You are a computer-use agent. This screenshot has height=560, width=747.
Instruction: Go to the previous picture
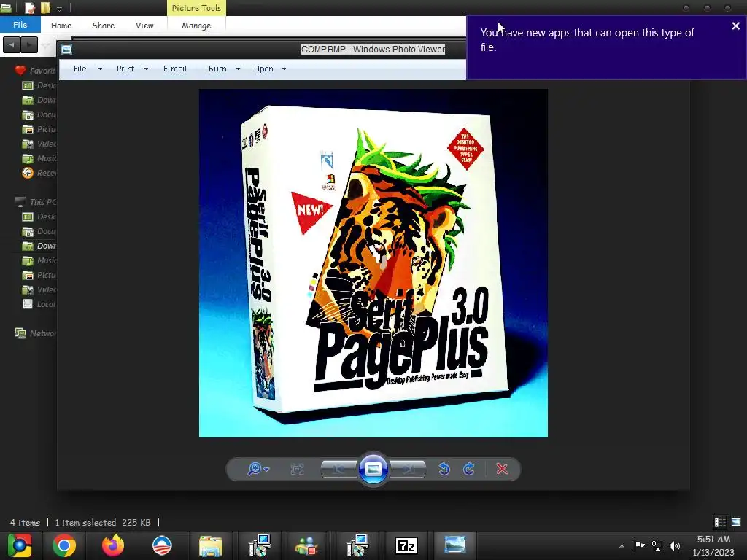[x=338, y=469]
